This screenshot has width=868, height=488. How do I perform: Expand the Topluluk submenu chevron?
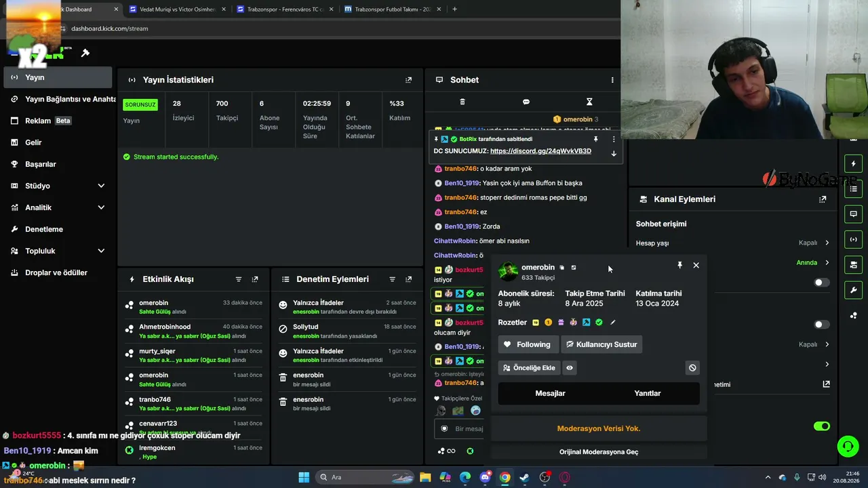tap(101, 251)
